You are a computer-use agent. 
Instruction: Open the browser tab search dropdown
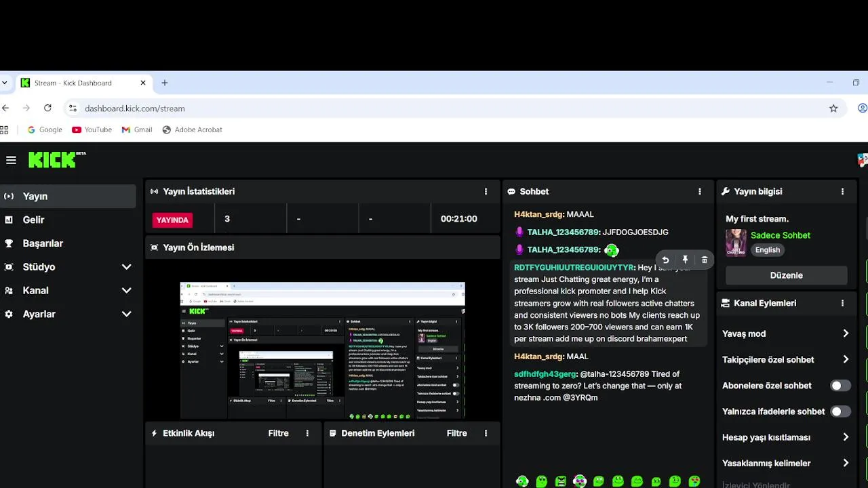coord(5,83)
